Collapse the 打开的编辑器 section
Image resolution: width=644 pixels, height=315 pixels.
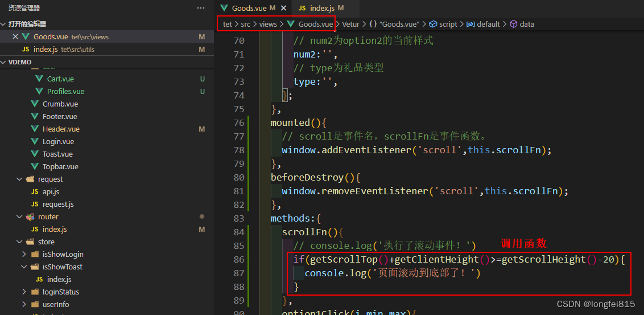coord(3,24)
